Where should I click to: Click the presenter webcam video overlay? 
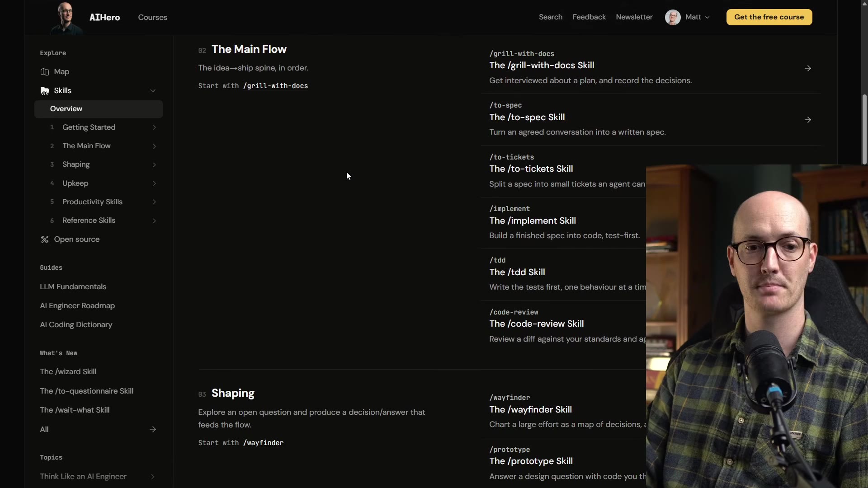point(757,326)
